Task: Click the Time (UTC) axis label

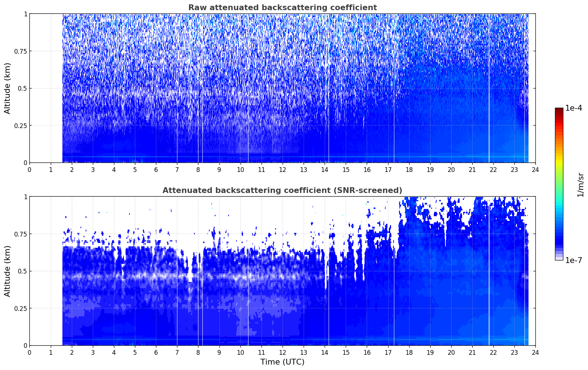Action: [x=282, y=362]
